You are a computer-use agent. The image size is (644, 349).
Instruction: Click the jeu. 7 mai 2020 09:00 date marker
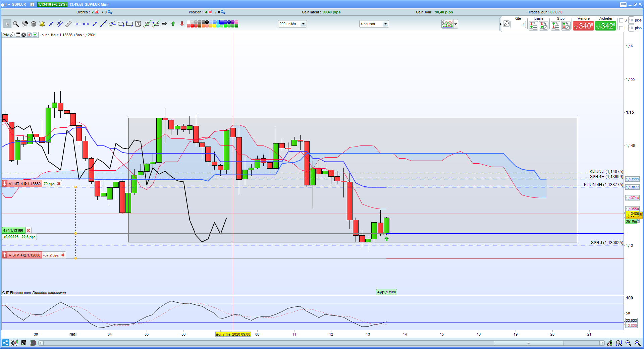point(233,334)
